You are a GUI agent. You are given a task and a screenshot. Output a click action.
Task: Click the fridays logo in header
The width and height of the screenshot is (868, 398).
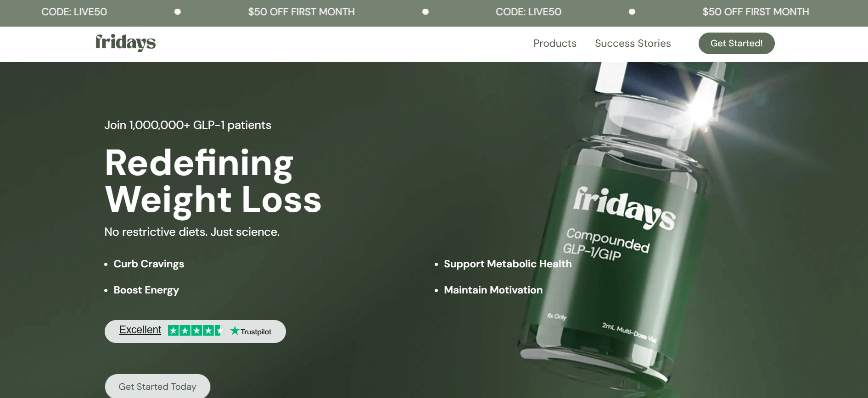pyautogui.click(x=125, y=43)
